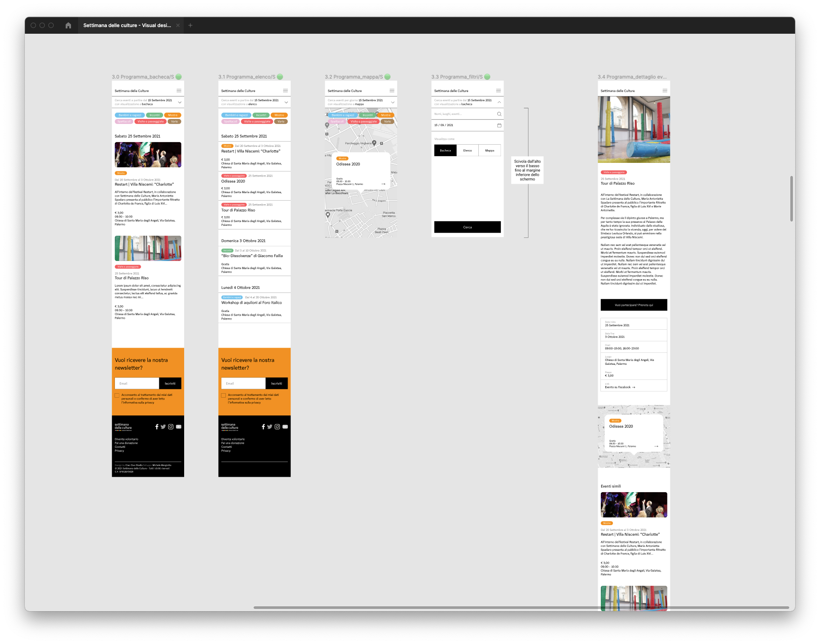Screen dimensions: 820x644
Task: Expand search filter chevron in bacheca frame
Action: point(180,102)
